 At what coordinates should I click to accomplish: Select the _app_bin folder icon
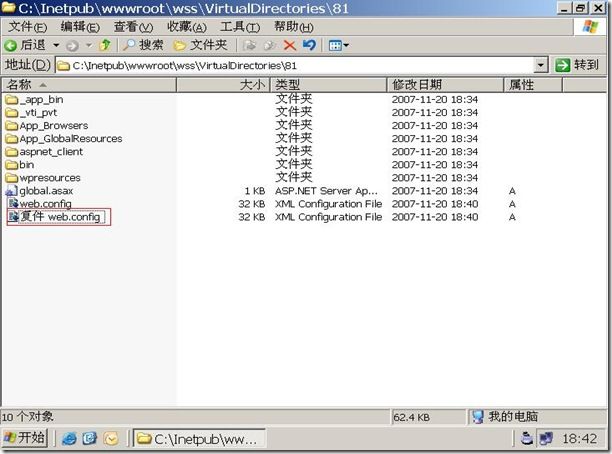pyautogui.click(x=12, y=100)
